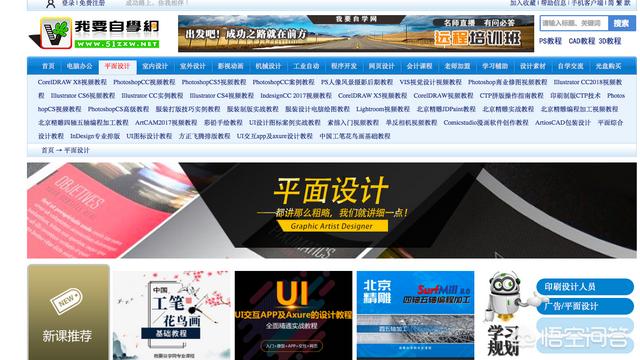Open the 室内设计 navigation tab
This screenshot has width=640, height=360.
point(155,66)
